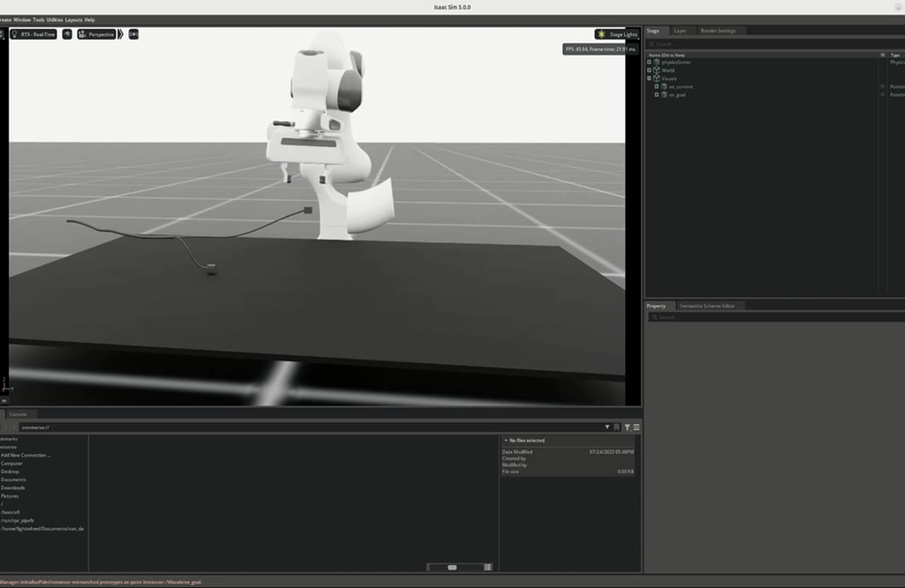Screen dimensions: 905x588
Task: Open the Perspective camera menu
Action: (96, 34)
